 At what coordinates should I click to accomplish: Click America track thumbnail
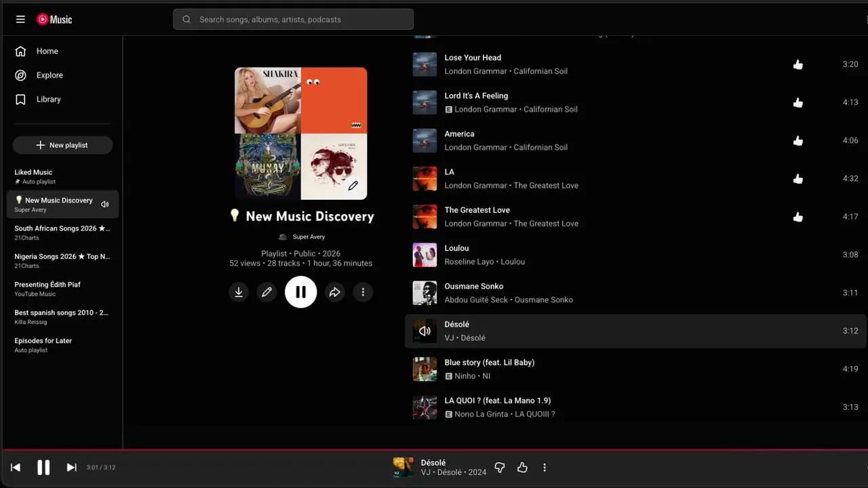pyautogui.click(x=425, y=140)
